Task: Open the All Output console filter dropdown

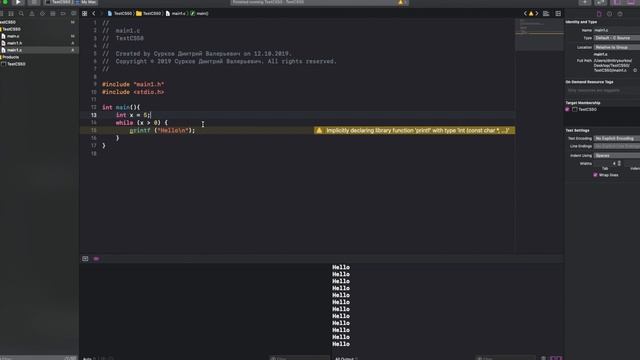Action: point(346,358)
